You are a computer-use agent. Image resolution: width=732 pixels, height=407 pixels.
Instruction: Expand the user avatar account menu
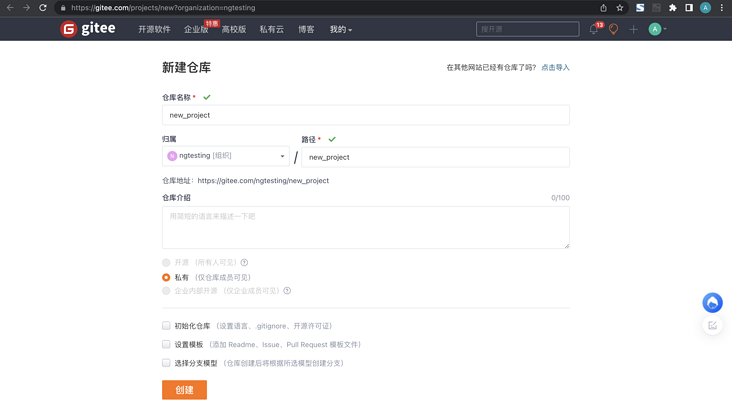coord(657,30)
